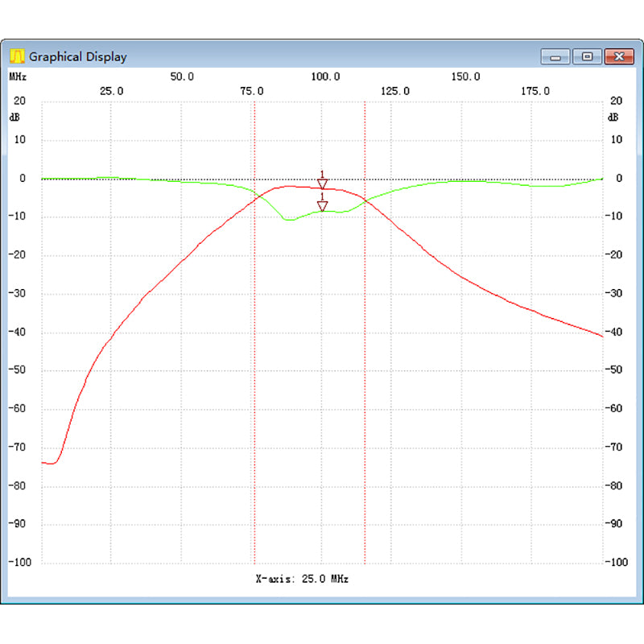This screenshot has width=644, height=644.
Task: Select marker 1 triangle on the green trace
Action: pyautogui.click(x=323, y=206)
